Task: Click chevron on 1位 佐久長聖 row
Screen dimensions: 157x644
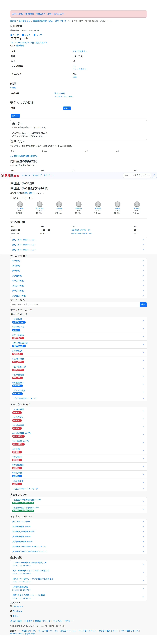Action: [143, 411]
